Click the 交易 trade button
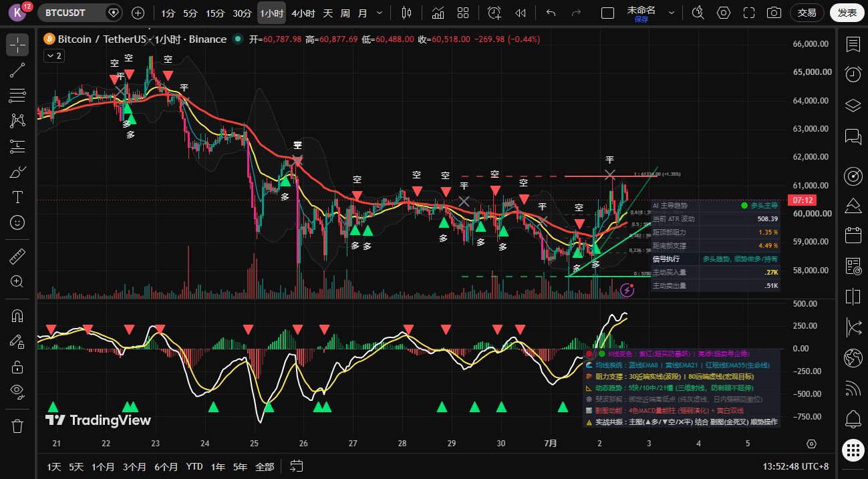The image size is (868, 479). point(807,13)
